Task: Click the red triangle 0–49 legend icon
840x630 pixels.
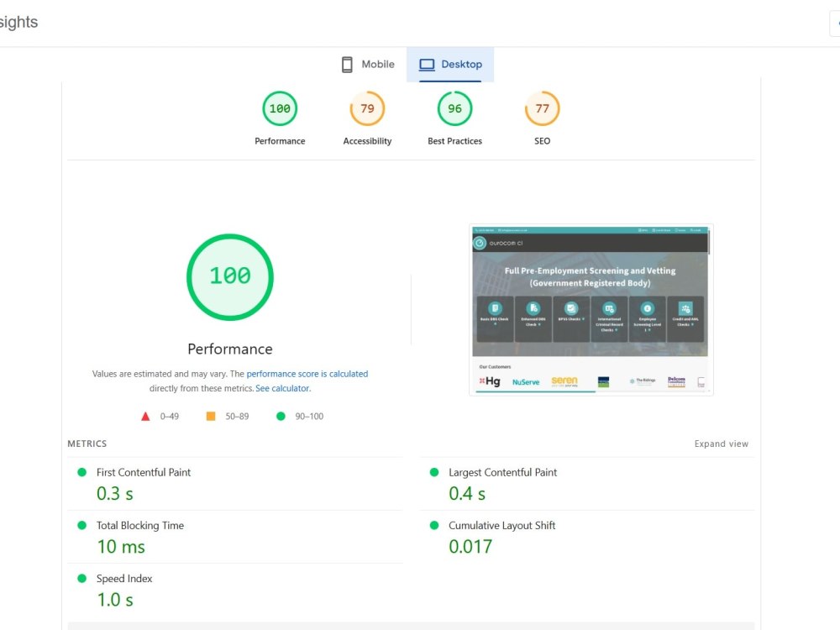Action: coord(145,417)
